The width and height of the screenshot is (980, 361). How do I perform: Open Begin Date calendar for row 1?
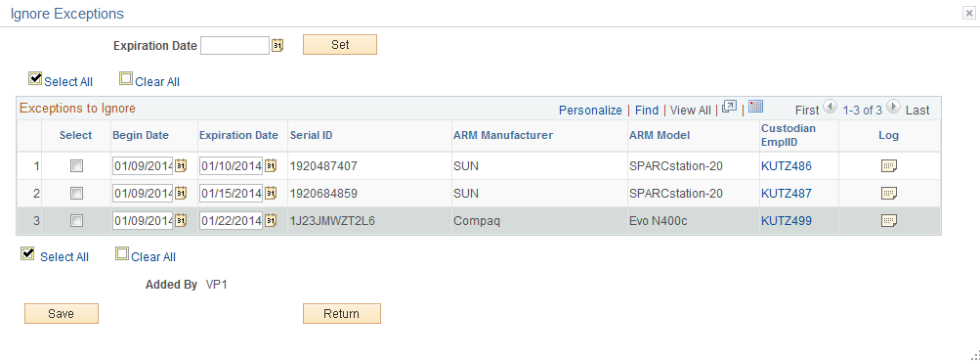coord(181,165)
